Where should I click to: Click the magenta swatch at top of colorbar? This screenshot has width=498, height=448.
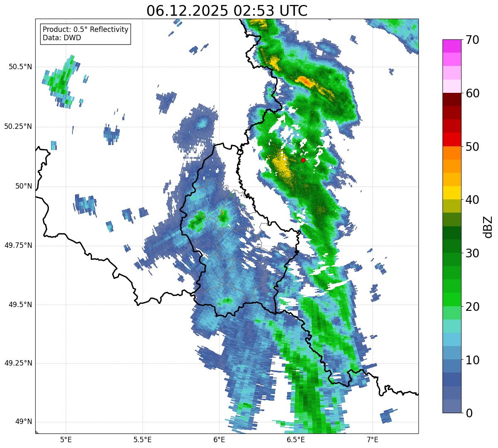(451, 46)
